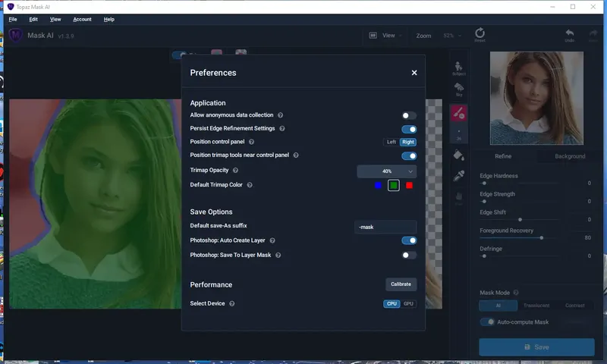The image size is (607, 364).
Task: Switch to the Background tab
Action: coord(570,156)
